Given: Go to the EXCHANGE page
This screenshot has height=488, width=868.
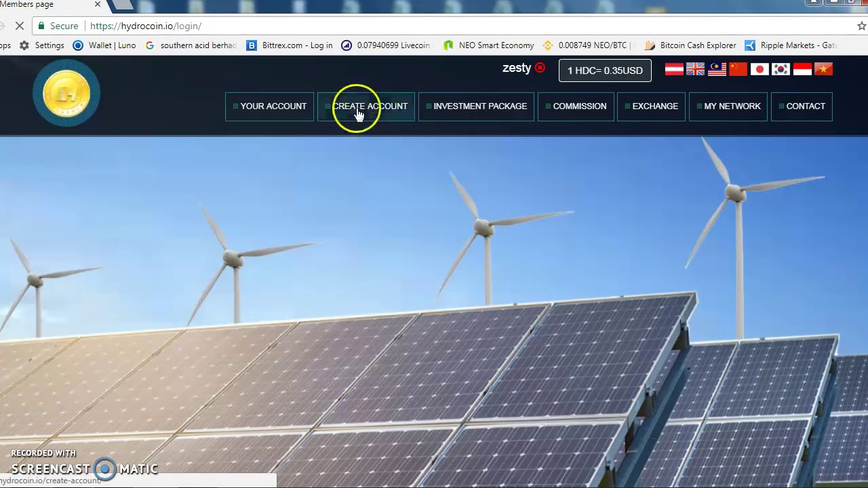Looking at the screenshot, I should [x=651, y=106].
